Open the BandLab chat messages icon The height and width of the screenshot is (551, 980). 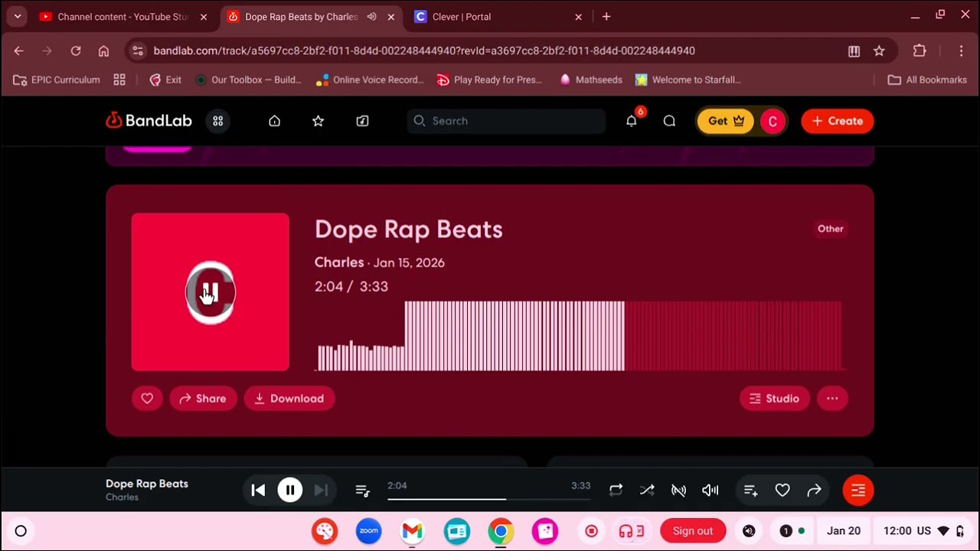tap(669, 121)
